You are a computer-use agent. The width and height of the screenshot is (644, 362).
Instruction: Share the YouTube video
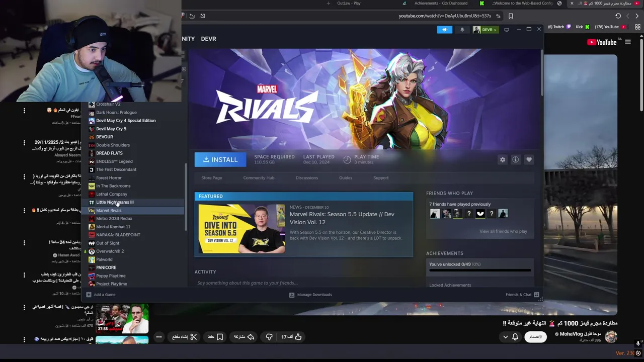tap(244, 337)
